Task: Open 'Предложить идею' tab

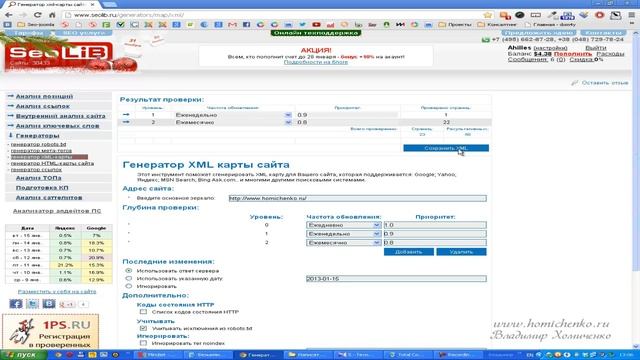Action: (539, 33)
